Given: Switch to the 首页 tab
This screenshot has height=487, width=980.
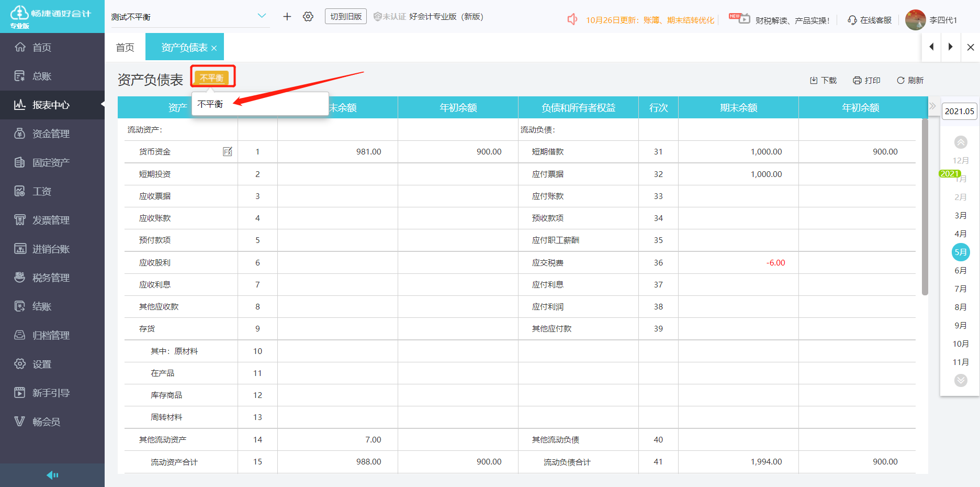Looking at the screenshot, I should tap(125, 48).
